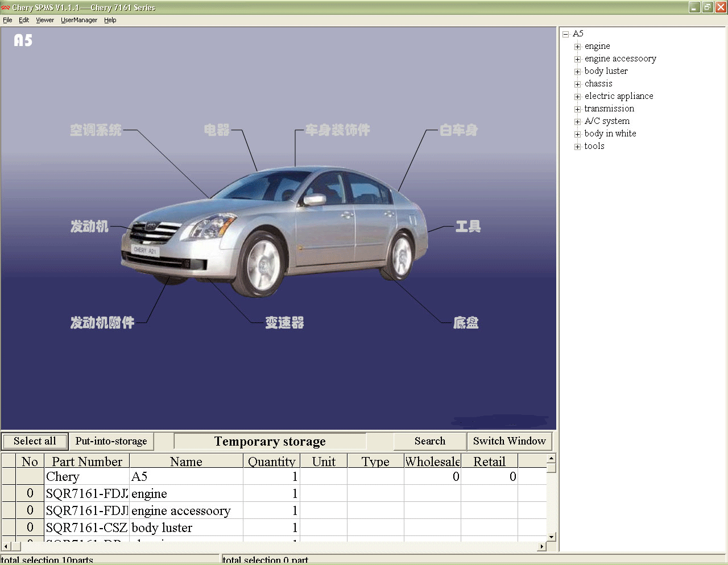
Task: Click the No column header
Action: 30,461
